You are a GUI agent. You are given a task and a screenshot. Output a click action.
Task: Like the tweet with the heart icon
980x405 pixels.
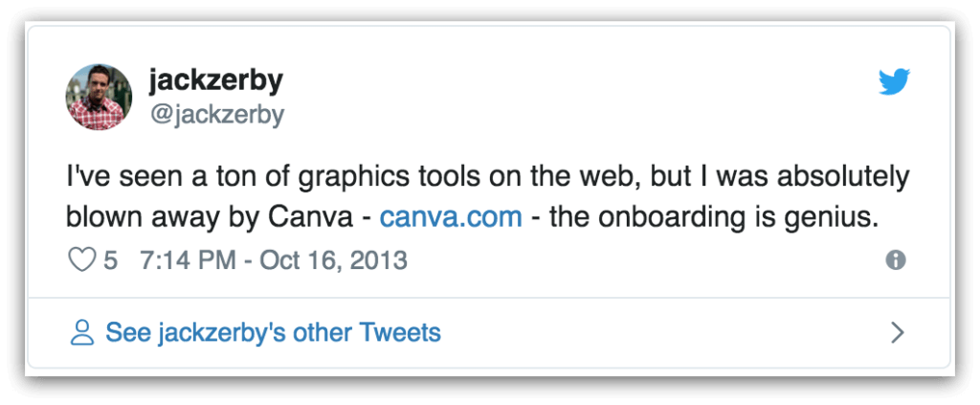click(x=81, y=260)
